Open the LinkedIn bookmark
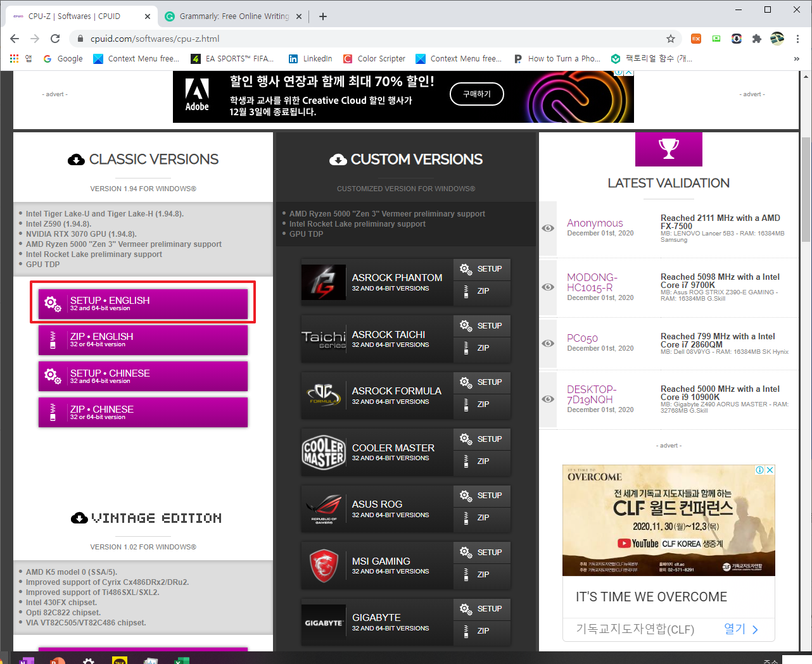Image resolution: width=812 pixels, height=664 pixels. 310,59
